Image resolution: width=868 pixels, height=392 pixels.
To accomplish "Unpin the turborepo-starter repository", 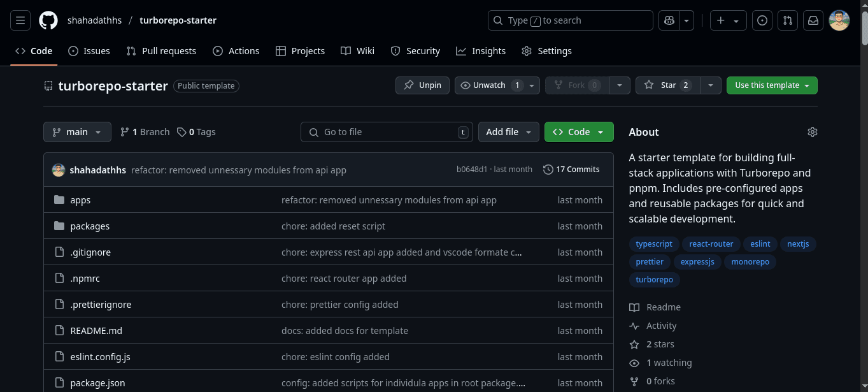I will [422, 85].
